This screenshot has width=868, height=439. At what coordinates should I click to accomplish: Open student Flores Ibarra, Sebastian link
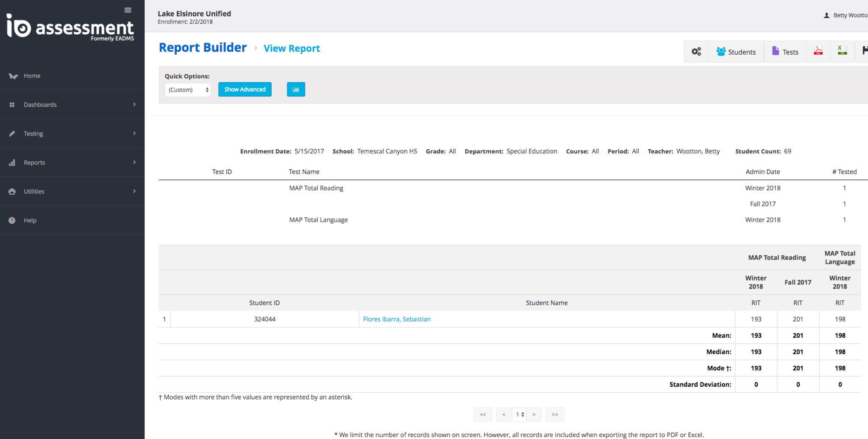pyautogui.click(x=397, y=319)
